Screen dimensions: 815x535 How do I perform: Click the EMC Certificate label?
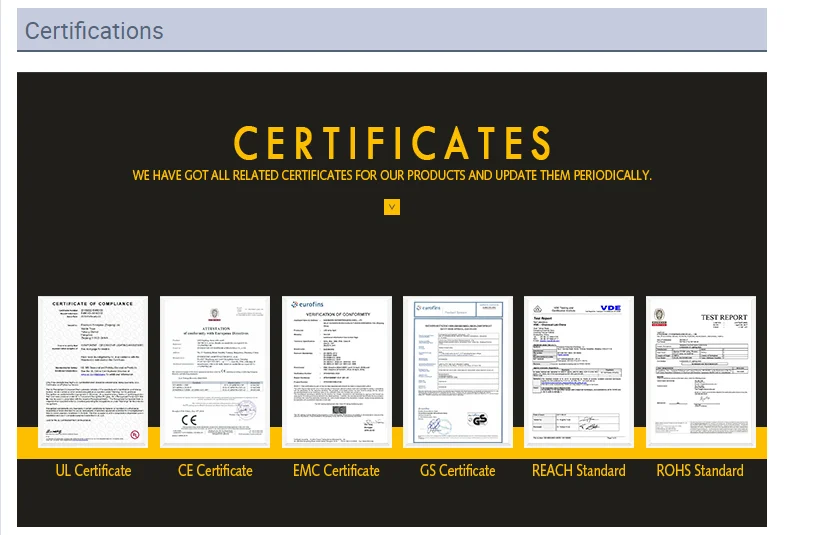click(336, 471)
